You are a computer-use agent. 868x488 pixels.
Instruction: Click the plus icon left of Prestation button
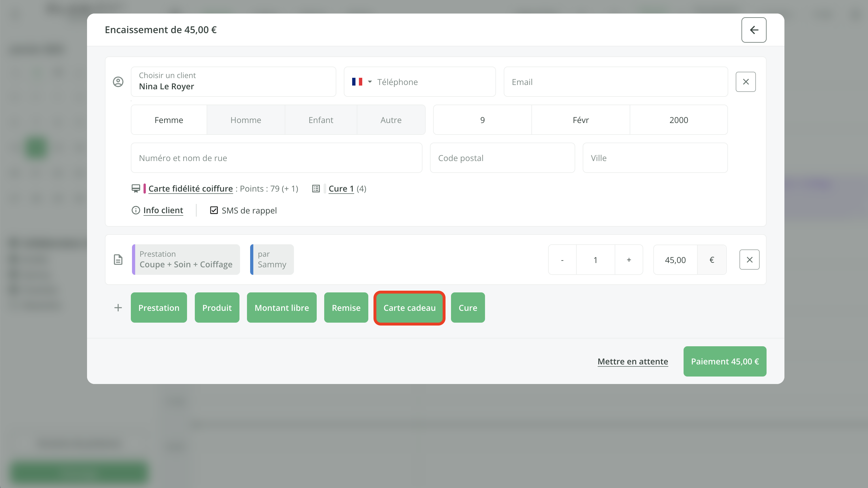(x=118, y=307)
